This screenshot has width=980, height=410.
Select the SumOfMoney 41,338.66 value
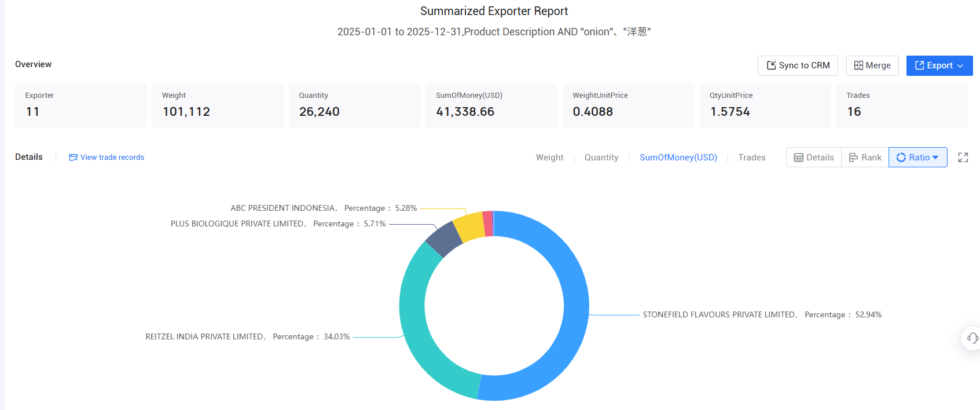pos(465,112)
